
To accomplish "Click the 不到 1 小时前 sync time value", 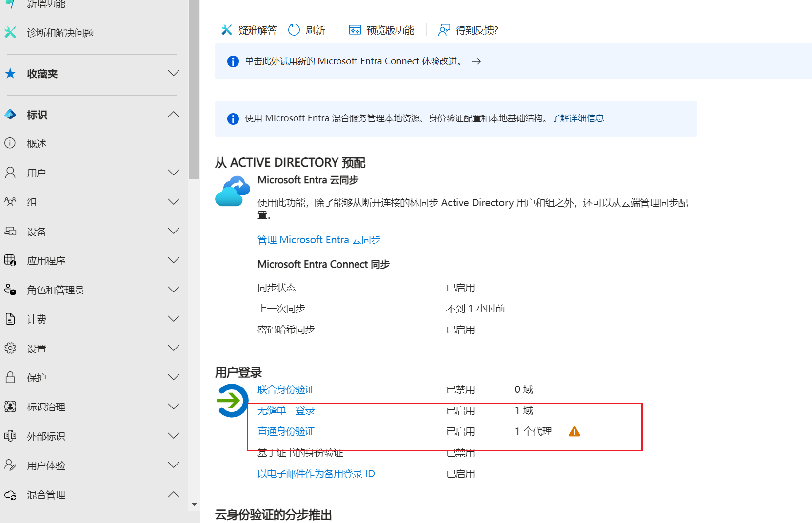I will (x=475, y=309).
